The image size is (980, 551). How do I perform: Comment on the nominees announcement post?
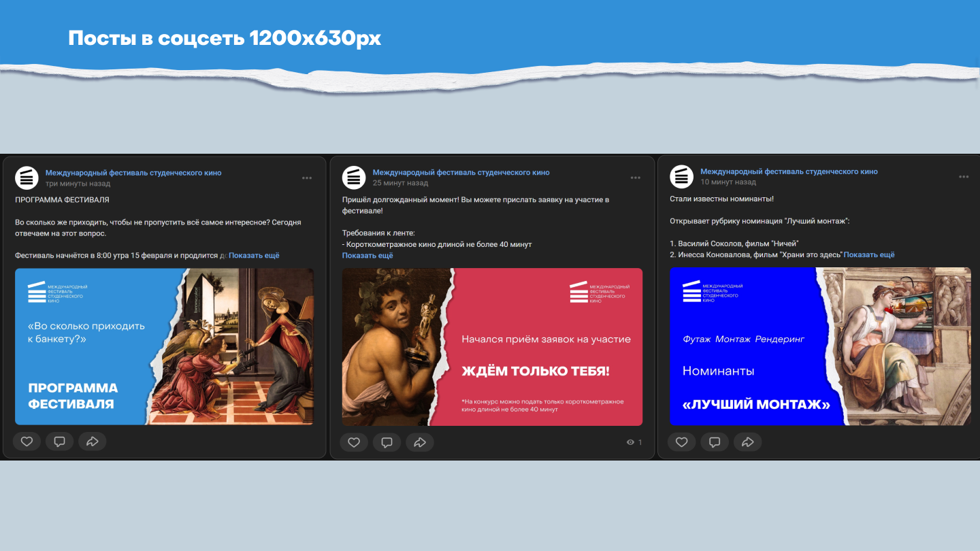714,442
